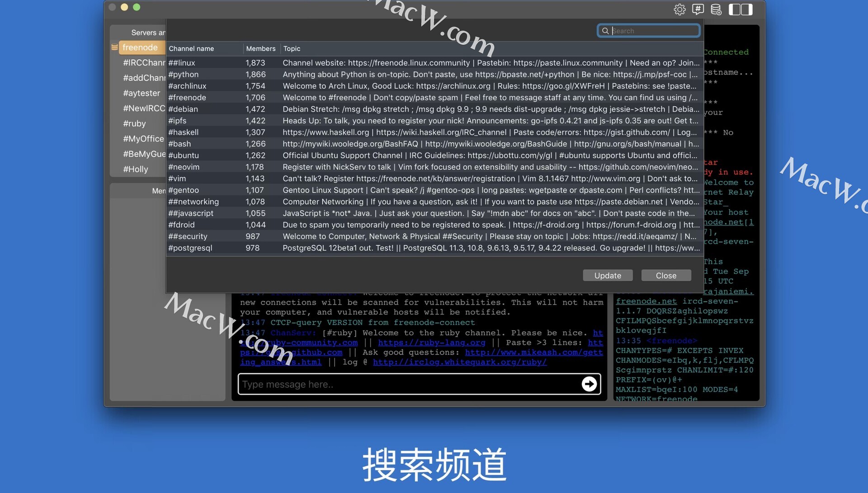Select #ruby channel in sidebar
The height and width of the screenshot is (493, 868).
pos(134,123)
